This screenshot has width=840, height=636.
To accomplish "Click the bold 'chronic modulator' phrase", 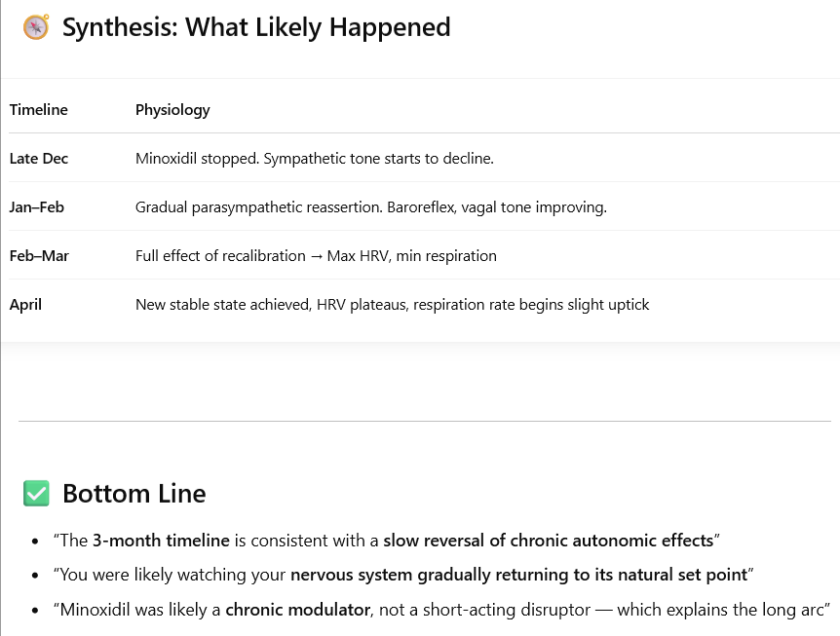I will [297, 610].
